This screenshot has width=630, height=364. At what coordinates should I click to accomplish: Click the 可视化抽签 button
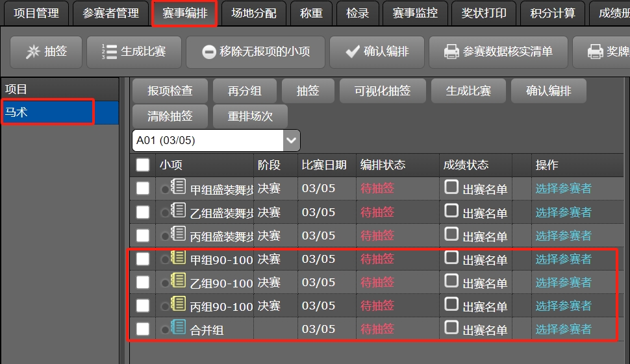point(383,91)
